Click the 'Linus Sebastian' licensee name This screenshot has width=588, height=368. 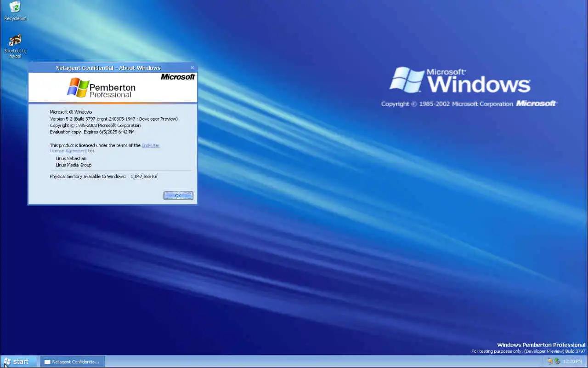coord(71,158)
